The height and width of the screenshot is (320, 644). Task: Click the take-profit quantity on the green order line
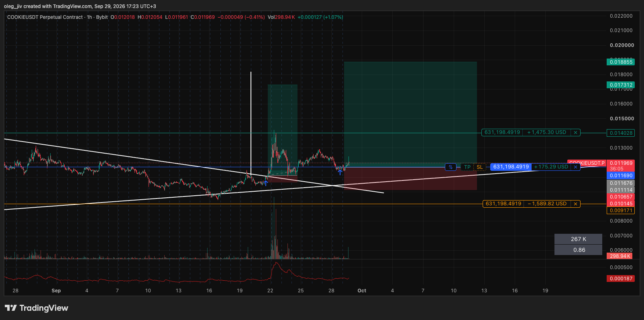(502, 132)
